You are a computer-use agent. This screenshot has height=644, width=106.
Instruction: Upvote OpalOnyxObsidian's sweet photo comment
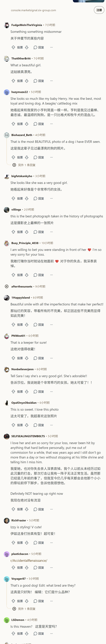(x=13, y=425)
